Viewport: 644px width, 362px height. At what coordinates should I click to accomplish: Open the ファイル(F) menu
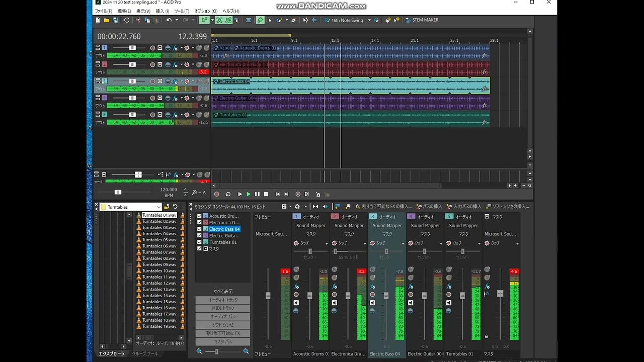(104, 11)
